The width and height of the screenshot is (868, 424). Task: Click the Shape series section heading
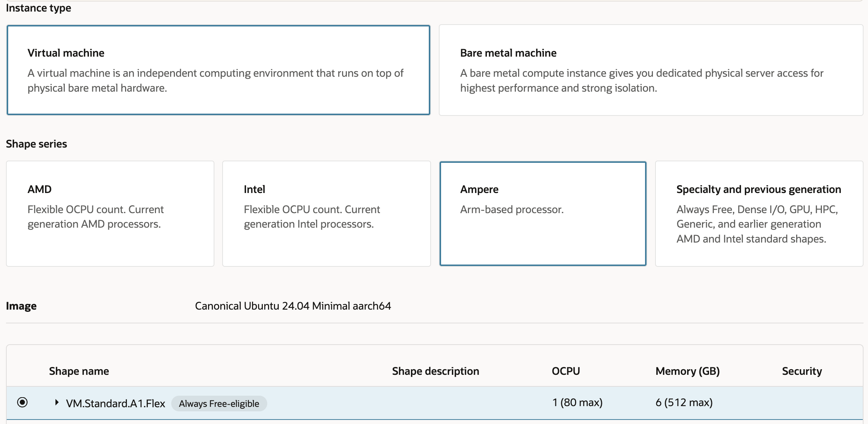tap(36, 144)
